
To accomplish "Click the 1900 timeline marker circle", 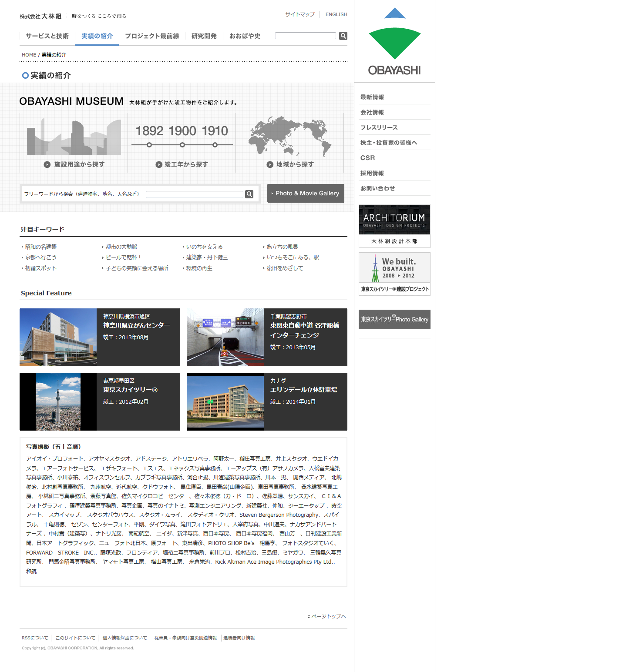I will click(x=182, y=145).
